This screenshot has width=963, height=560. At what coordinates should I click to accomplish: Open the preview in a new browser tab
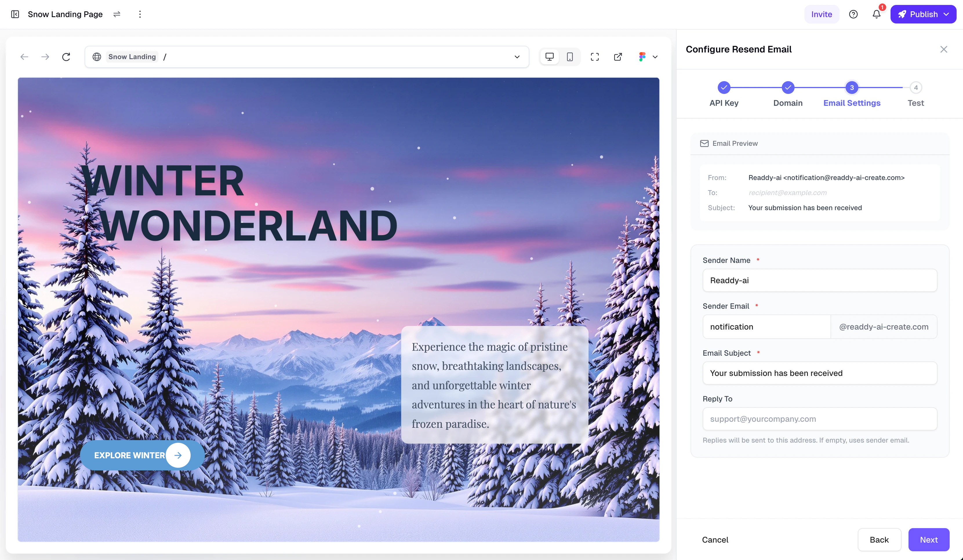click(618, 57)
